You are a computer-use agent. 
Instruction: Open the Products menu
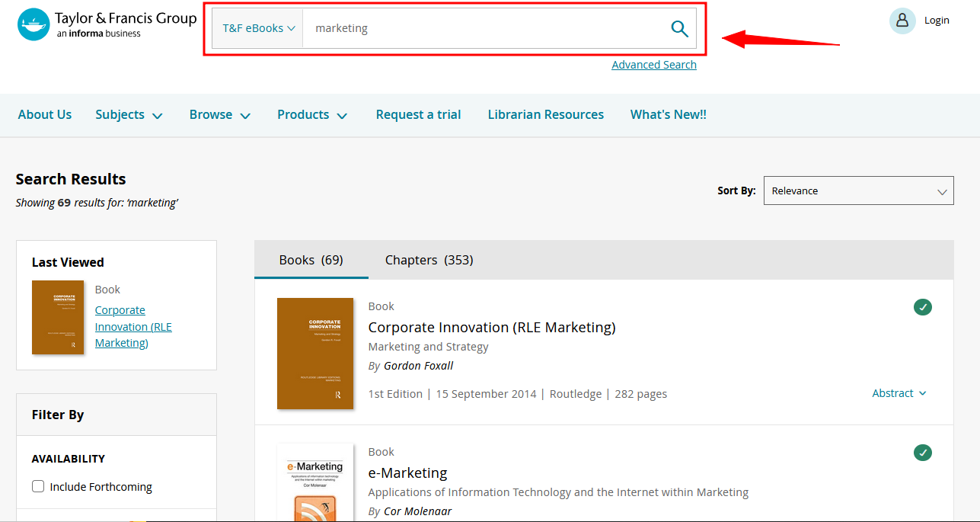(312, 115)
